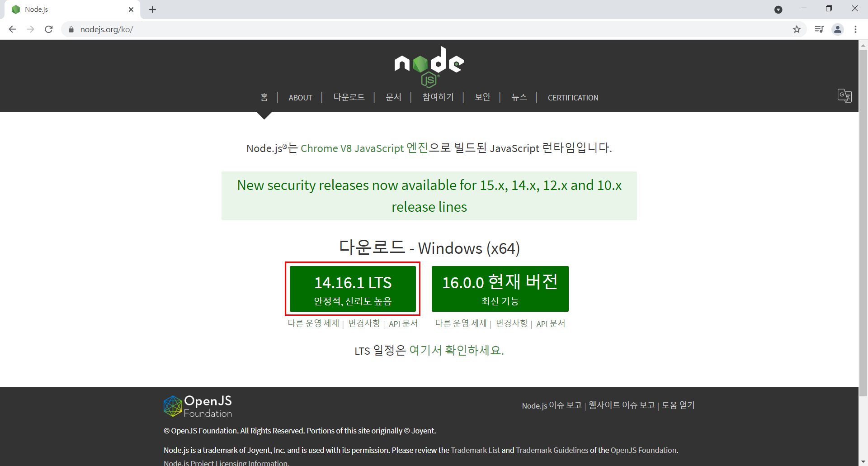Click the lock icon in address bar
The image size is (868, 466).
coord(71,29)
